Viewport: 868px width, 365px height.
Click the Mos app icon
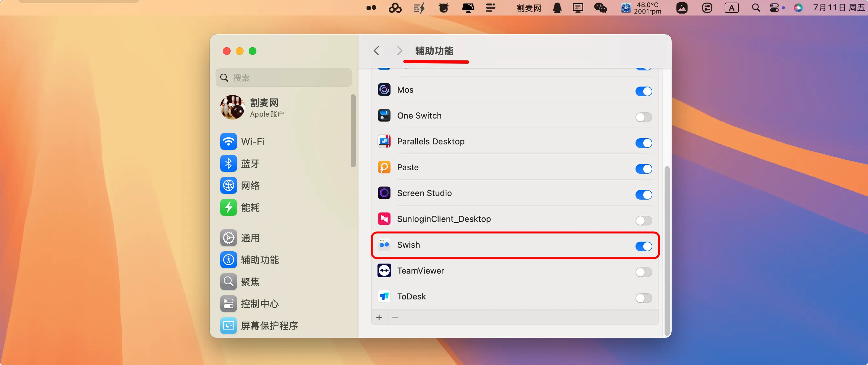[384, 90]
